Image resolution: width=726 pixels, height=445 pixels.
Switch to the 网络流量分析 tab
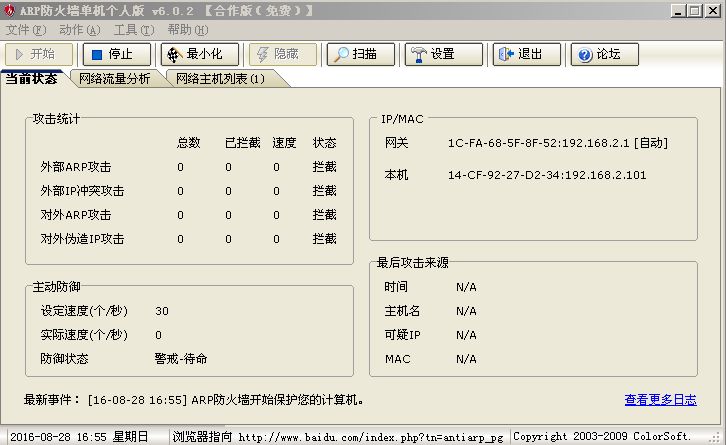(114, 79)
